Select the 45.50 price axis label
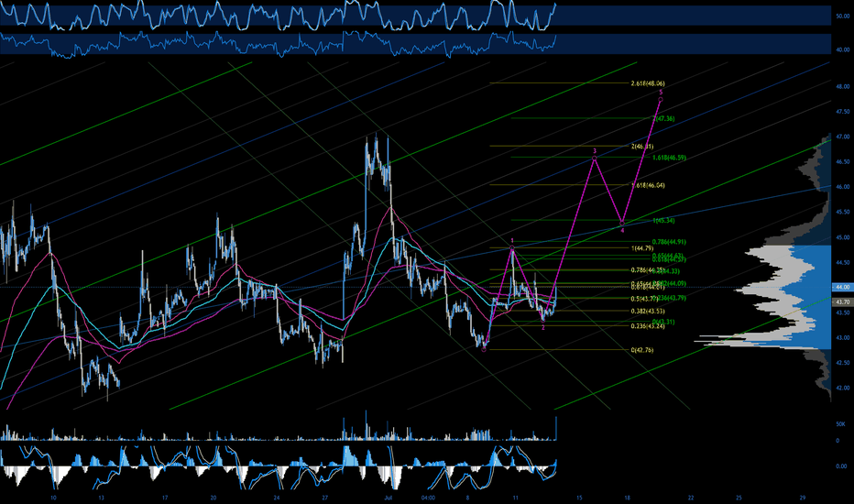 (x=843, y=212)
